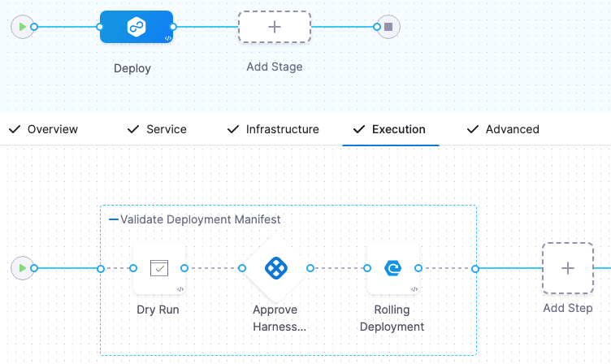The image size is (611, 364).
Task: Click the Rolling Deployment label text
Action: click(x=392, y=318)
